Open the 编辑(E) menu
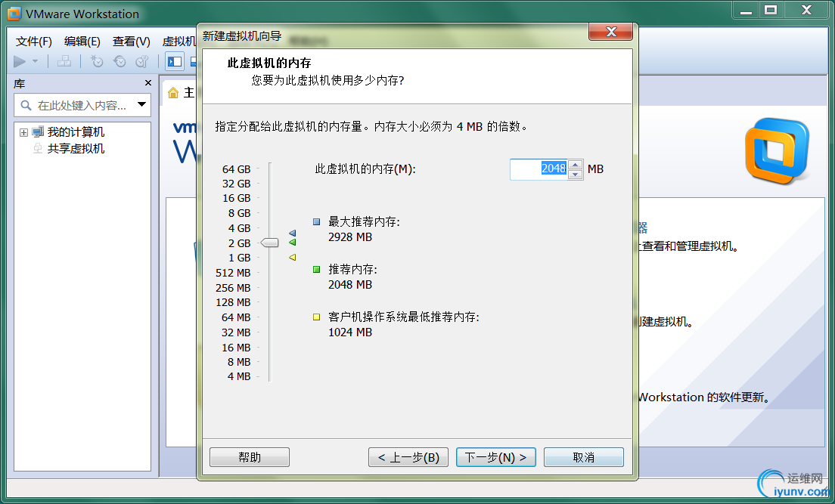This screenshot has height=504, width=835. point(81,42)
